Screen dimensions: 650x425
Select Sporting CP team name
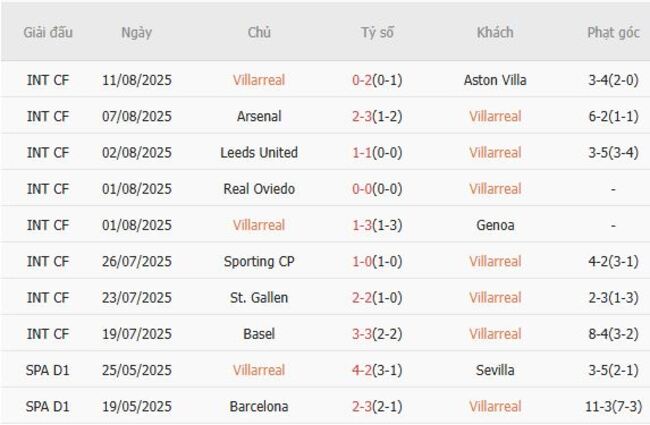pos(259,261)
